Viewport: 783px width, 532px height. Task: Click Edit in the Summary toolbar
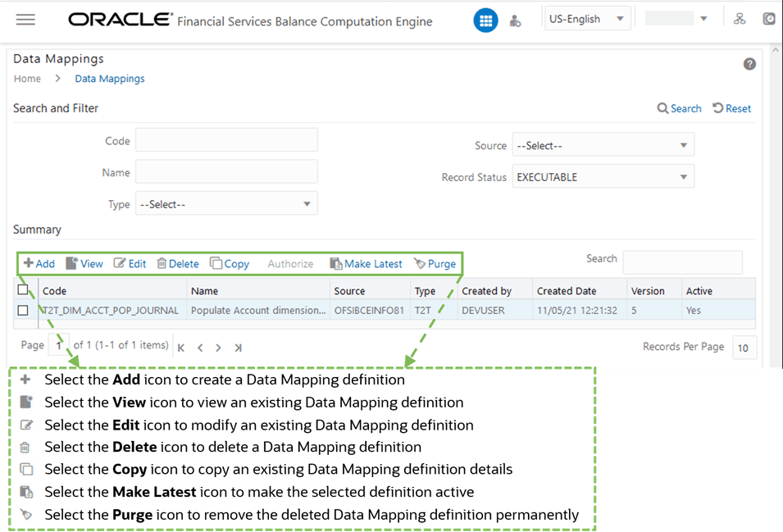point(130,263)
